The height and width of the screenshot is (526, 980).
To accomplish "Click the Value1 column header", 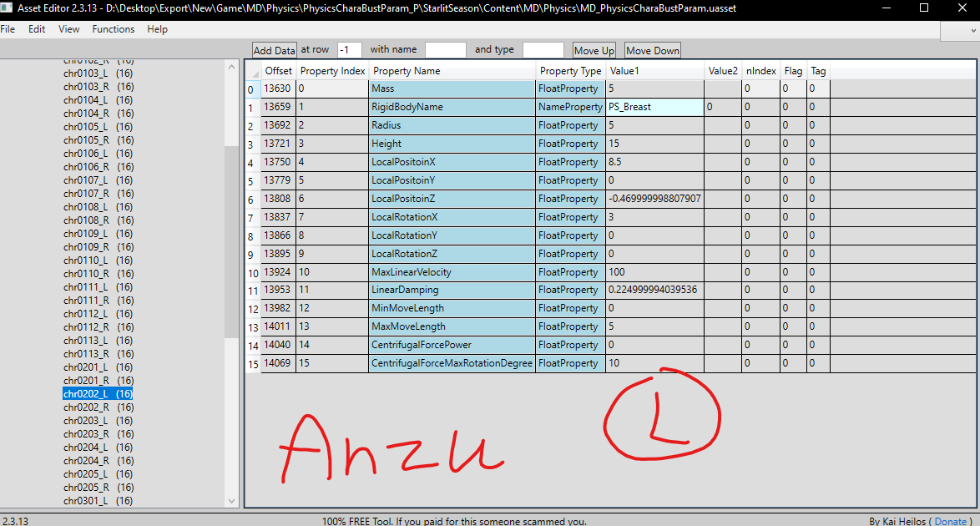I will (655, 71).
